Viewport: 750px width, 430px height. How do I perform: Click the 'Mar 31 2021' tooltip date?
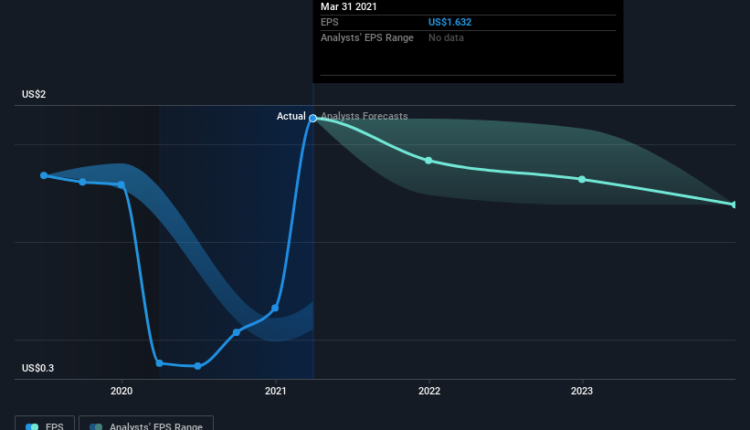click(x=350, y=6)
